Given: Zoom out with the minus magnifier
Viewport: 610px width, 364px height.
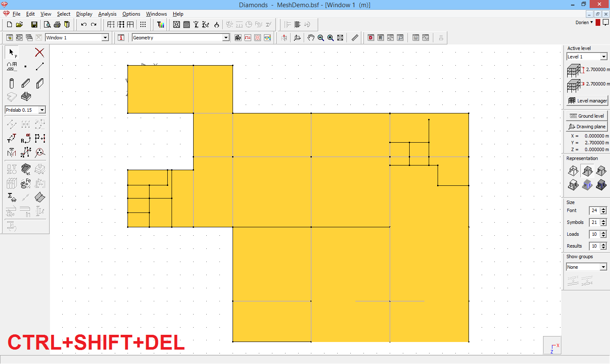Looking at the screenshot, I should [x=321, y=38].
